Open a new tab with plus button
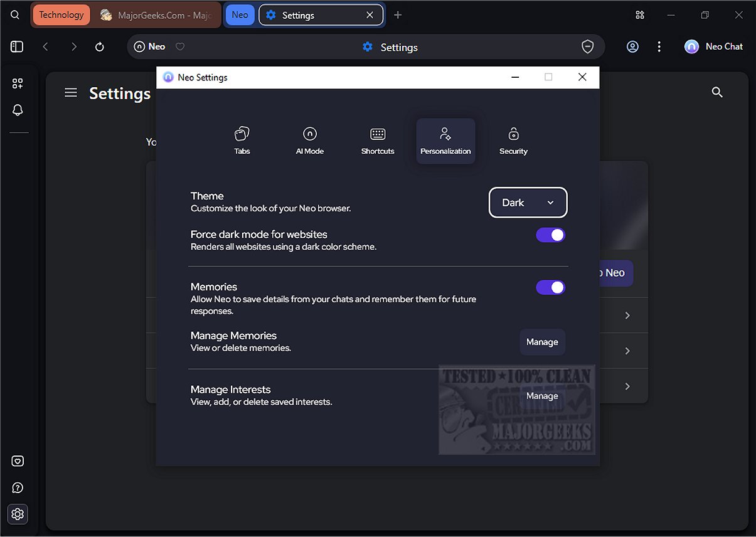The image size is (756, 537). coord(398,15)
